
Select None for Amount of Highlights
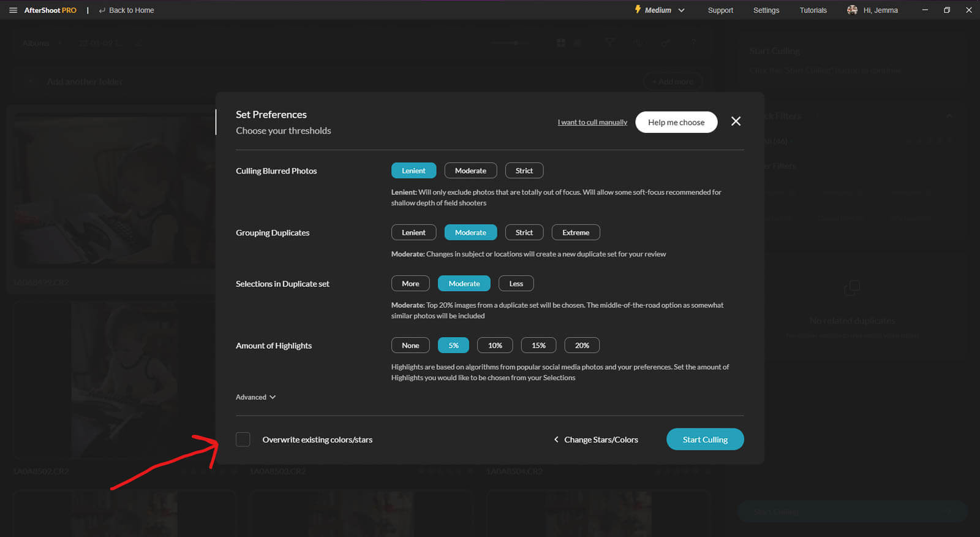410,345
